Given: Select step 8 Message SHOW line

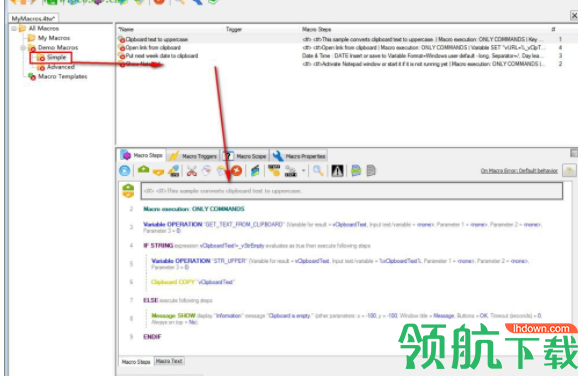Looking at the screenshot, I should coord(347,319).
